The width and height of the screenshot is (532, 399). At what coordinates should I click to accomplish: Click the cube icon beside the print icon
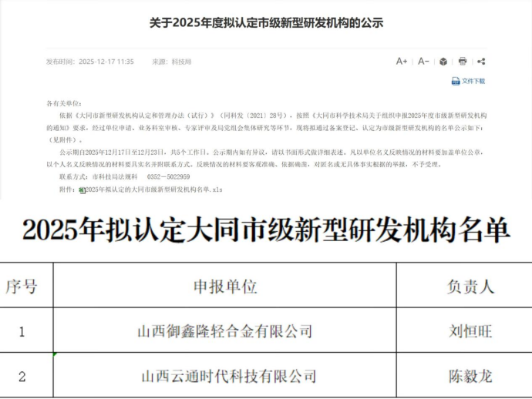(x=443, y=62)
